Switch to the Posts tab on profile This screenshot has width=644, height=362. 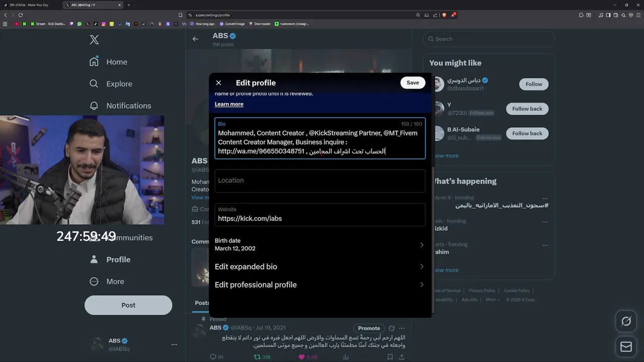[202, 303]
